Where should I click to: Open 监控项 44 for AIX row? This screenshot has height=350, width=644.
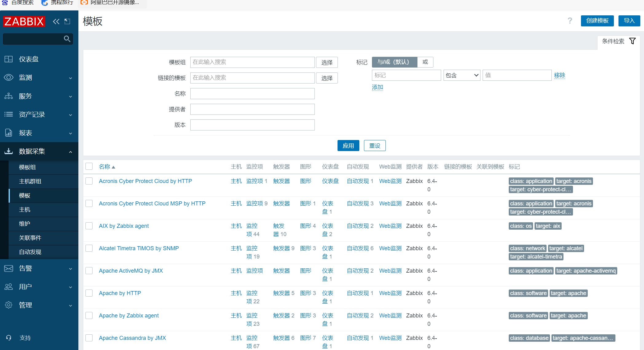point(253,230)
